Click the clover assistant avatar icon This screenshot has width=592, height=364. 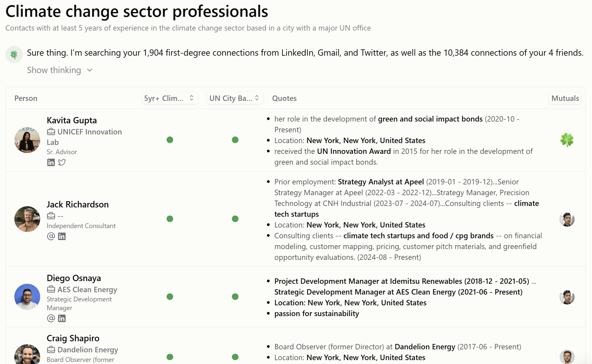(x=14, y=54)
